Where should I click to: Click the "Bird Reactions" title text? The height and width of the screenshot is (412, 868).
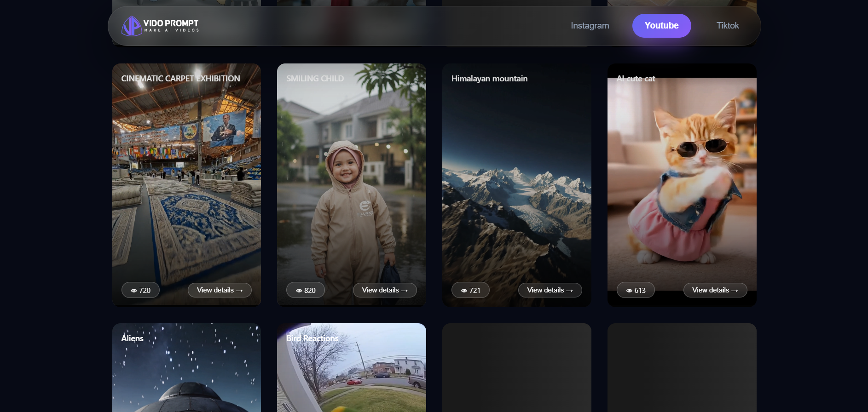312,338
